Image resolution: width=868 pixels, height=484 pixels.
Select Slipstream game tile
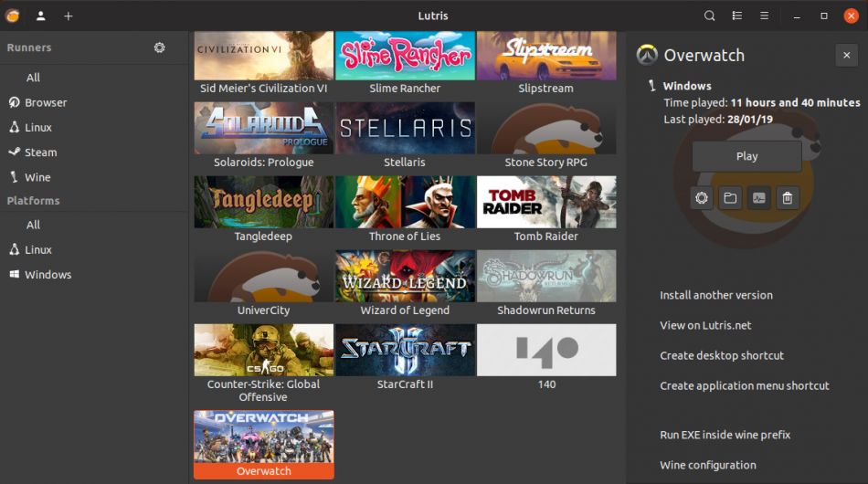[546, 64]
